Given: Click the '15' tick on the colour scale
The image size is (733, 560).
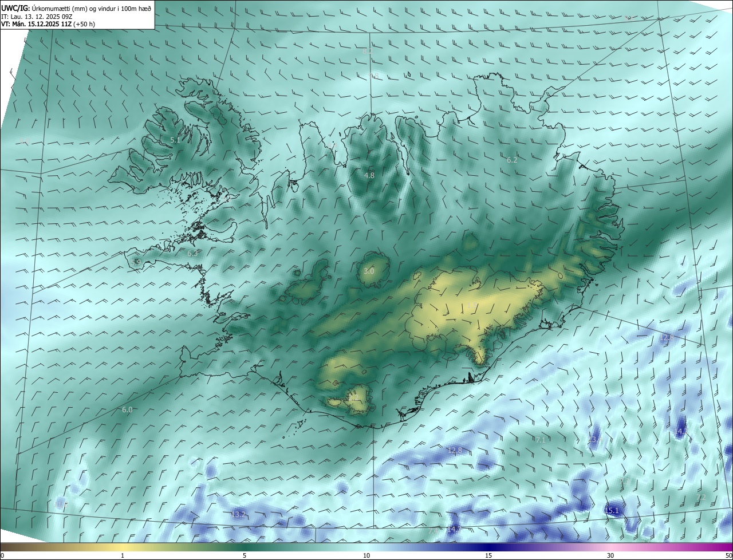Looking at the screenshot, I should [x=488, y=555].
